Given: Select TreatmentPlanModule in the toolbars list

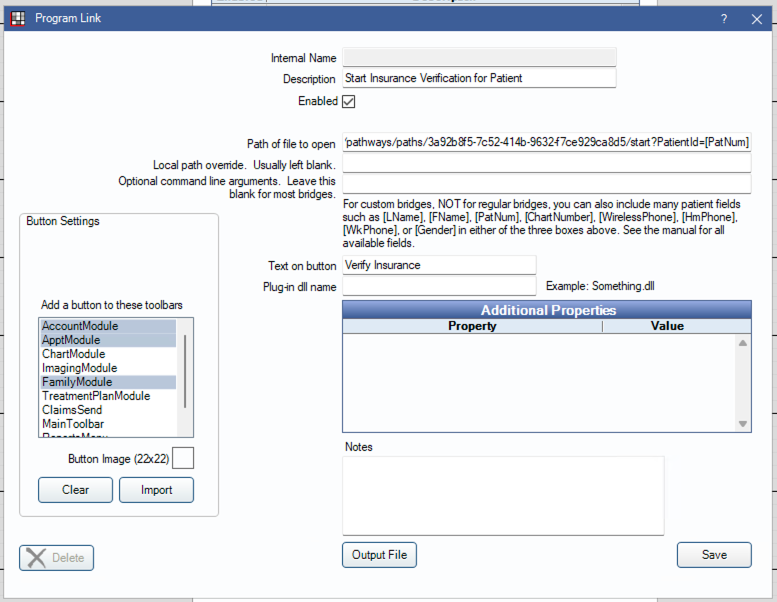Looking at the screenshot, I should (x=96, y=396).
